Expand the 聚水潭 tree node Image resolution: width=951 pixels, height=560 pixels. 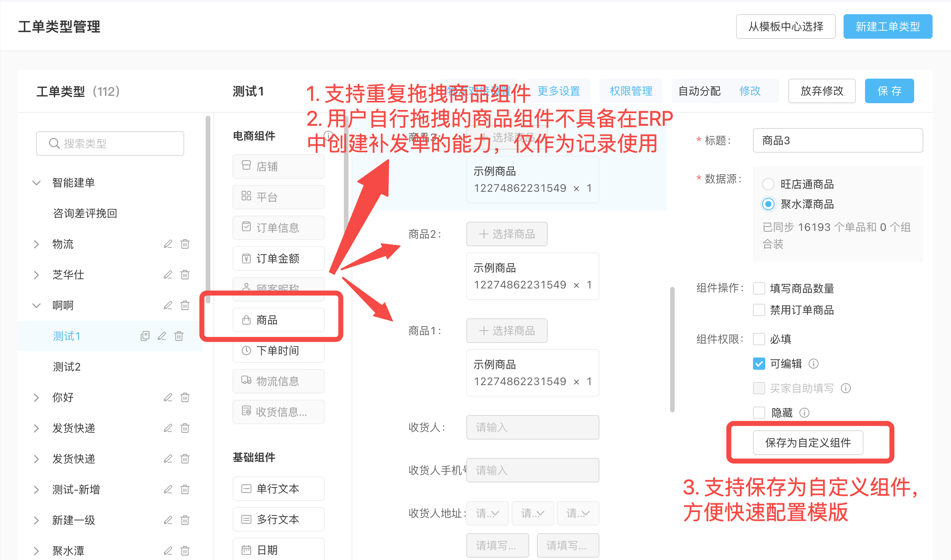(36, 551)
